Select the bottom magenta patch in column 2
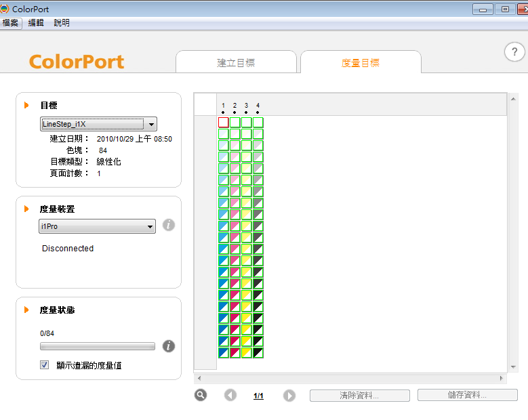The width and height of the screenshot is (528, 420). coord(235,353)
